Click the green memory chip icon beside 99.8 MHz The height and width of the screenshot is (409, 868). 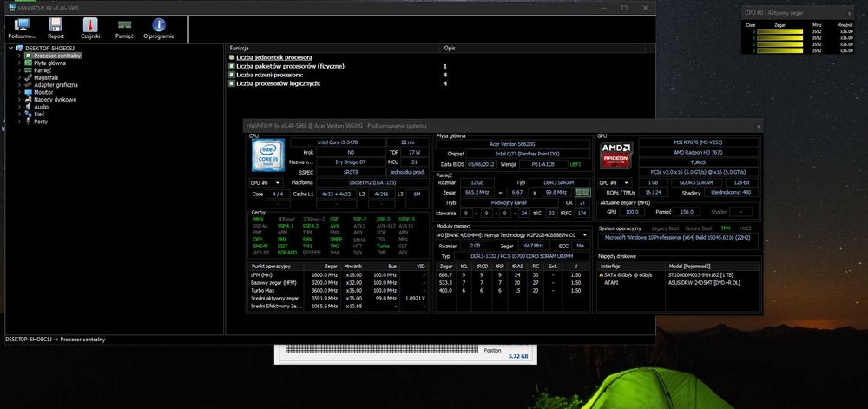coord(582,193)
